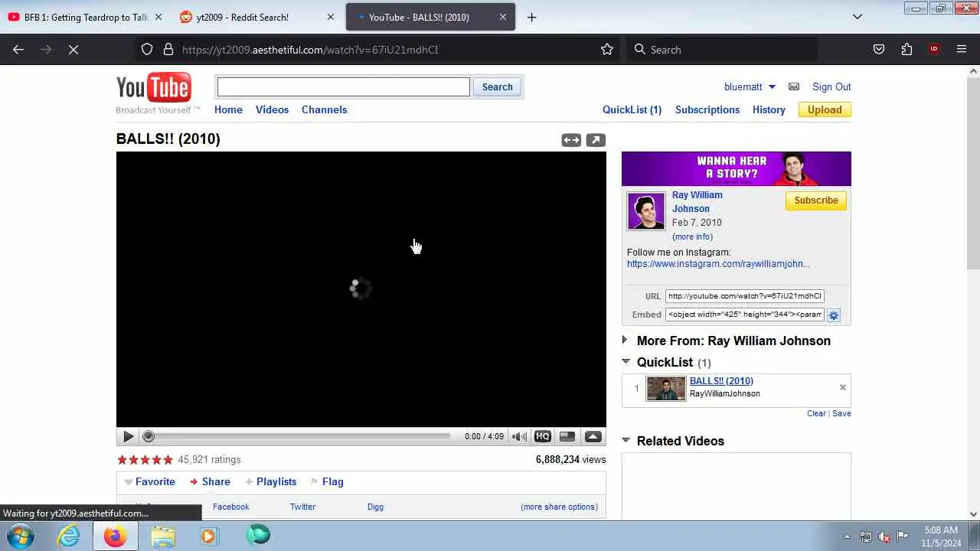Remove BALLS!! (2010) from the QuickList
Screen dimensions: 980x551
coord(843,387)
